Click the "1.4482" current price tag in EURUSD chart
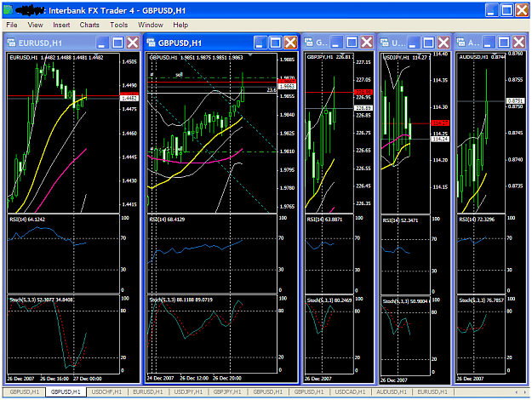The image size is (532, 400). tap(129, 99)
